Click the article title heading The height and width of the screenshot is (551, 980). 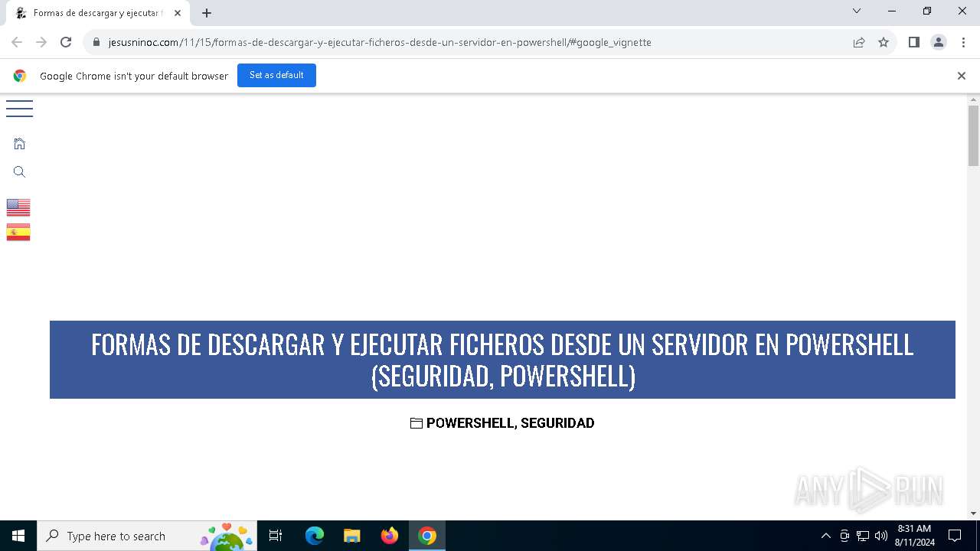[502, 360]
